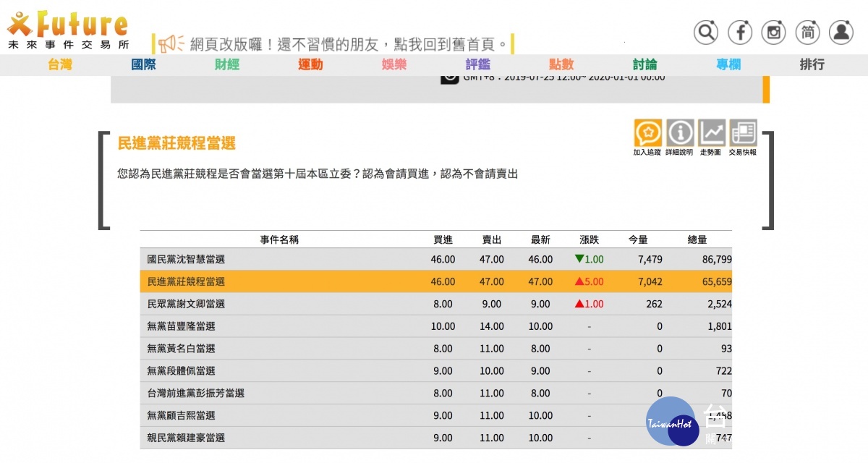Click the 事件名稱 column header

279,239
